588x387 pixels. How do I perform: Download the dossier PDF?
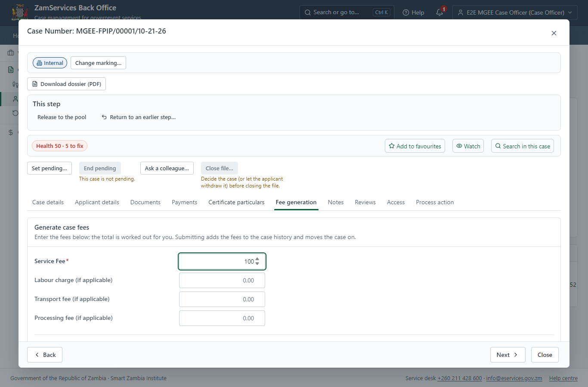tap(66, 84)
